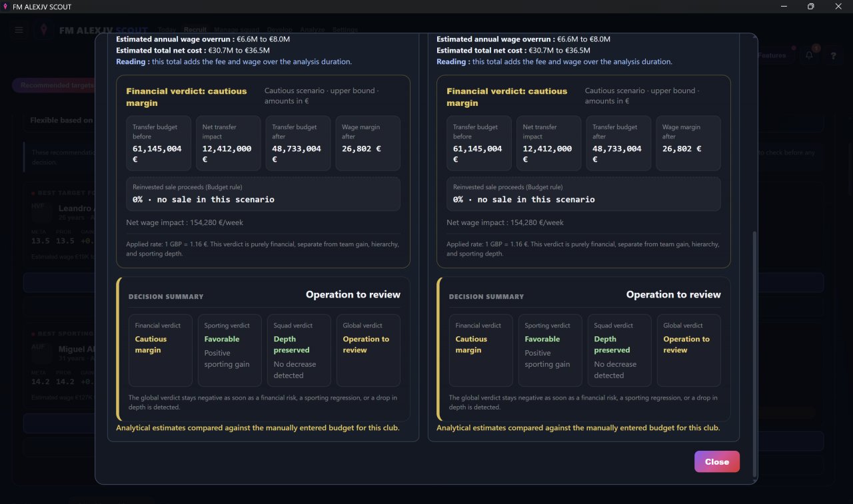Select the Analyze tab
Viewport: 853px width, 504px height.
click(313, 30)
